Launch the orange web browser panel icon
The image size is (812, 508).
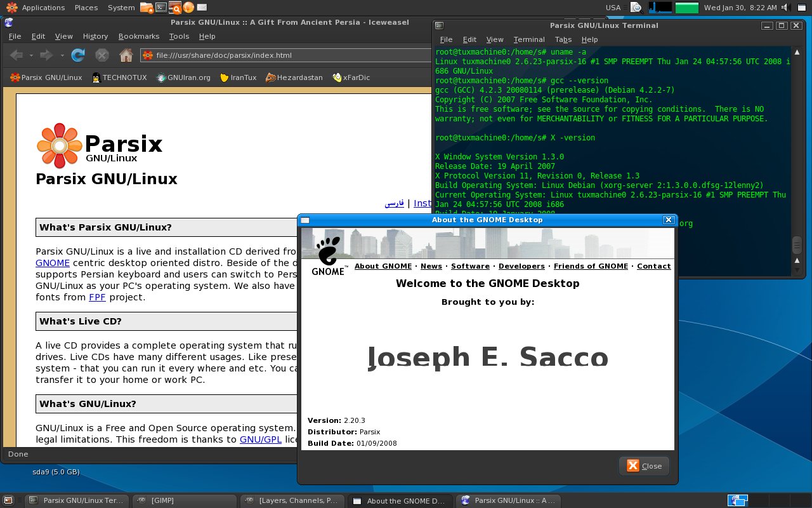pos(188,8)
